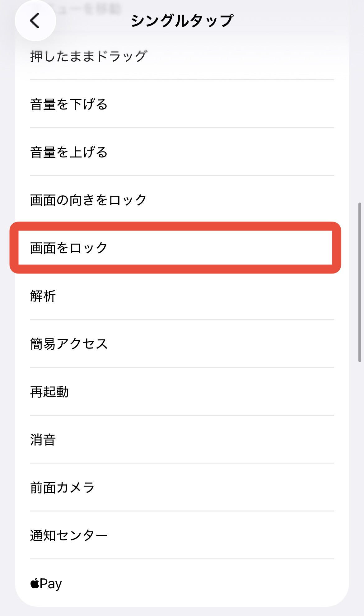Choose 音量を下げる from the list
Image resolution: width=364 pixels, height=616 pixels.
point(69,104)
